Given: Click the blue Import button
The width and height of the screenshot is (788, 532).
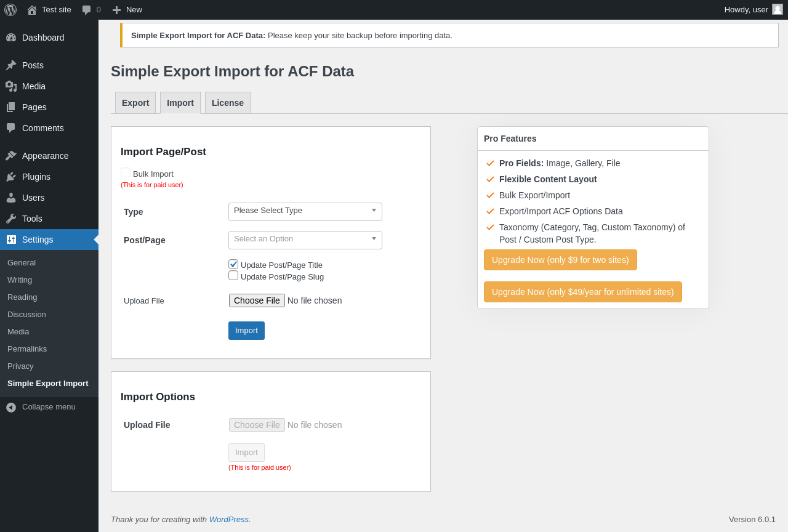Looking at the screenshot, I should (x=246, y=331).
